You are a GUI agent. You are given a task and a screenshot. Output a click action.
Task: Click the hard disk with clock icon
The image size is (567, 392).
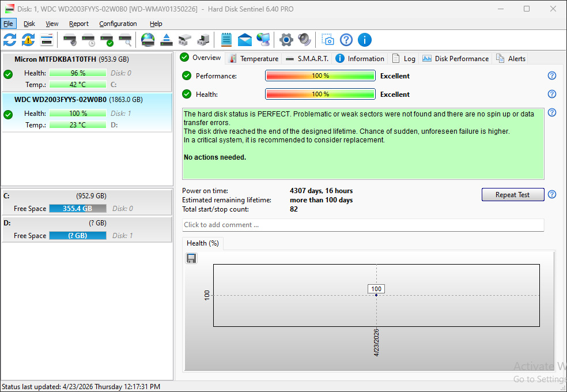(88, 40)
